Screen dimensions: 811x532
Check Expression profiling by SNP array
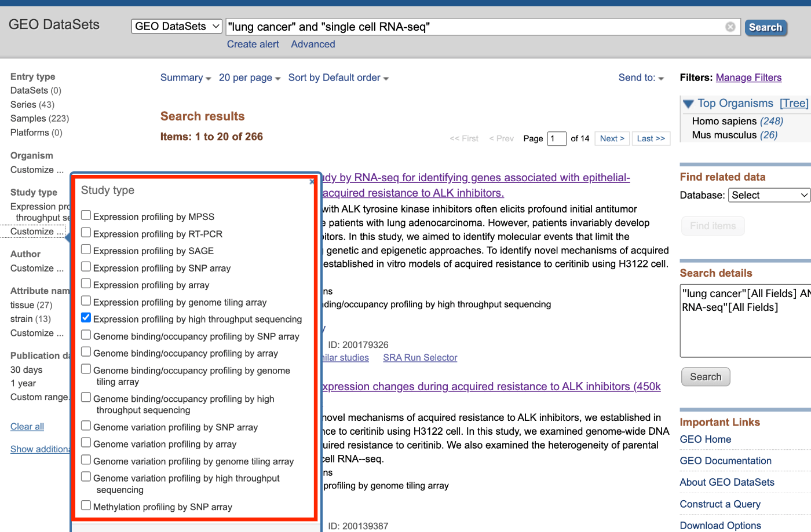[x=86, y=267]
